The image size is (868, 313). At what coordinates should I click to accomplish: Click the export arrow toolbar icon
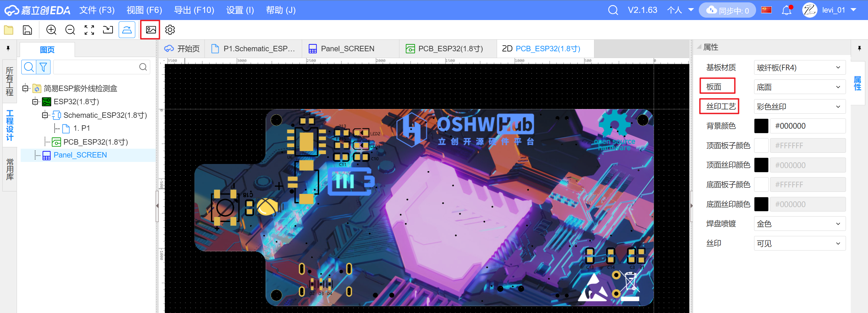(108, 30)
